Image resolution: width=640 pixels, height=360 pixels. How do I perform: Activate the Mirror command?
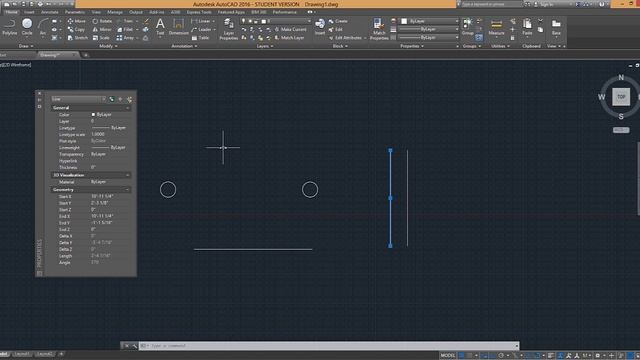[x=102, y=29]
